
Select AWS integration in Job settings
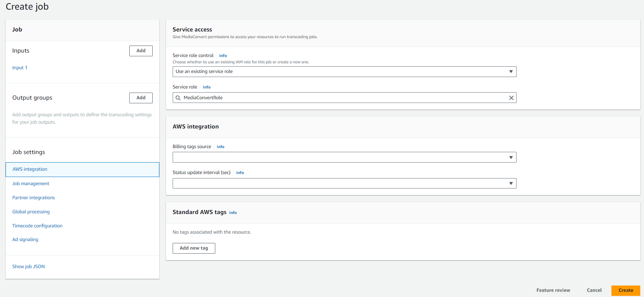coord(30,169)
